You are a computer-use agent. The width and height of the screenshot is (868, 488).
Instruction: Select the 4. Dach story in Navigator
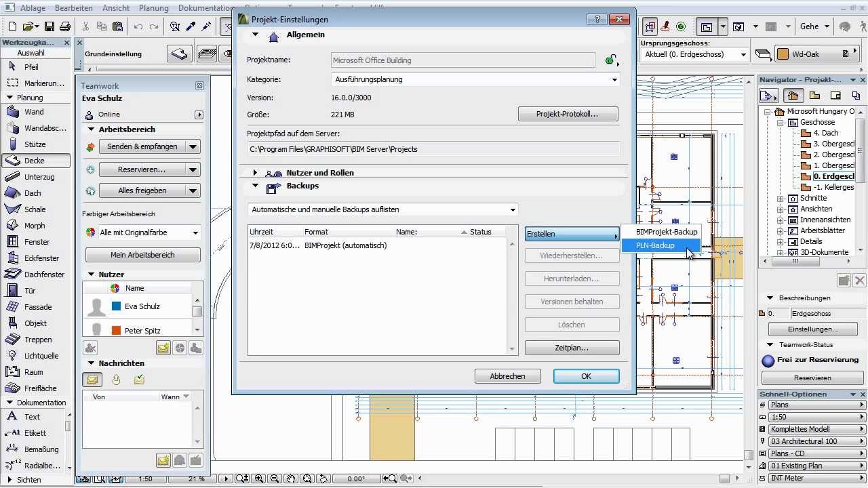(825, 134)
